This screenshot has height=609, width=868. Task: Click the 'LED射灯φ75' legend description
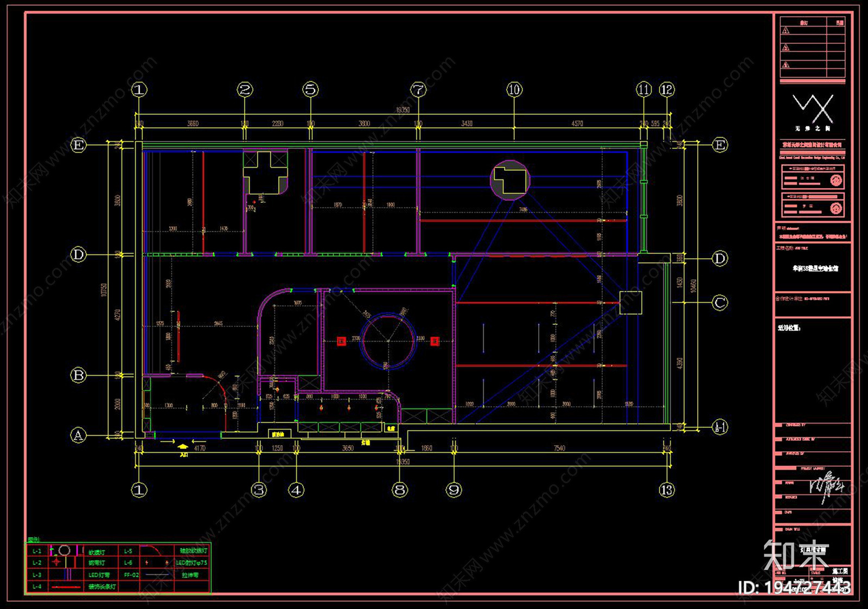192,563
